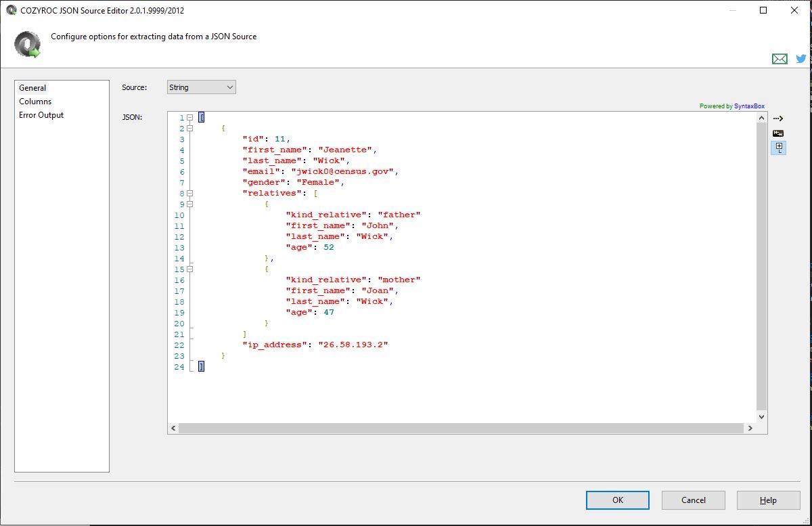Open the Error Output page
812x526 pixels.
41,115
